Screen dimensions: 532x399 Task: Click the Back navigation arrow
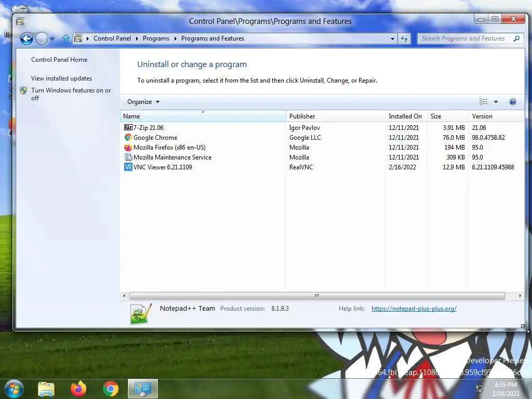point(26,38)
